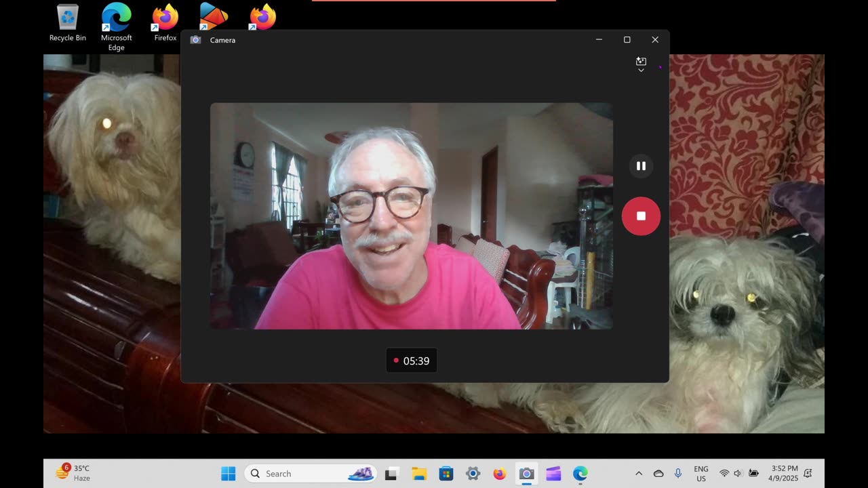This screenshot has width=868, height=488.
Task: Open Task View from the taskbar
Action: 391,474
